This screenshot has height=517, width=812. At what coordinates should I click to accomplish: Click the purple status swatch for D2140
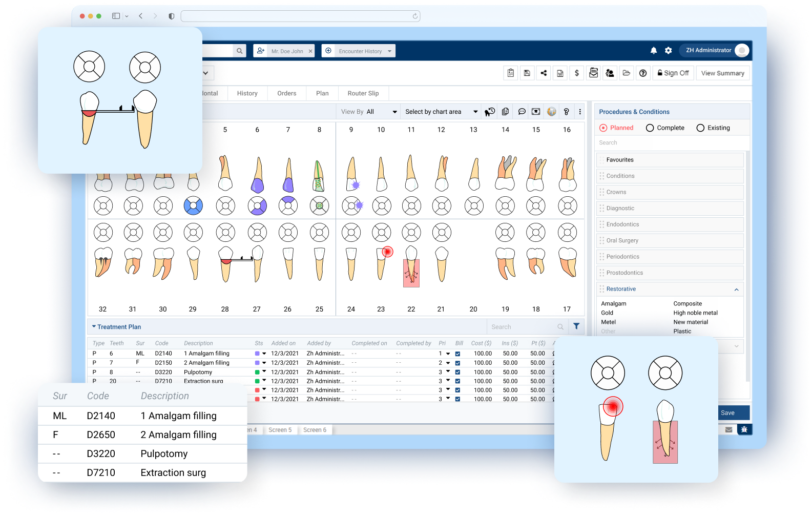coord(257,354)
